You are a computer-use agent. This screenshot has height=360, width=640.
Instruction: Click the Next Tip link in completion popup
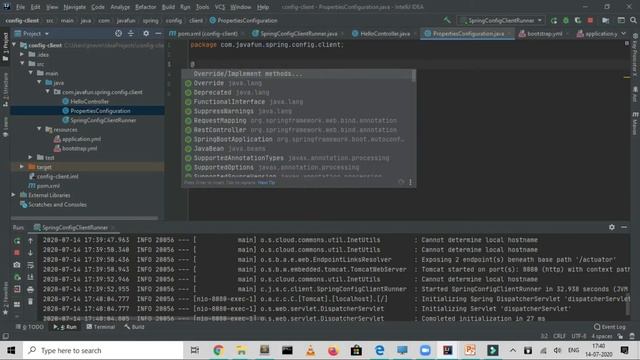266,183
